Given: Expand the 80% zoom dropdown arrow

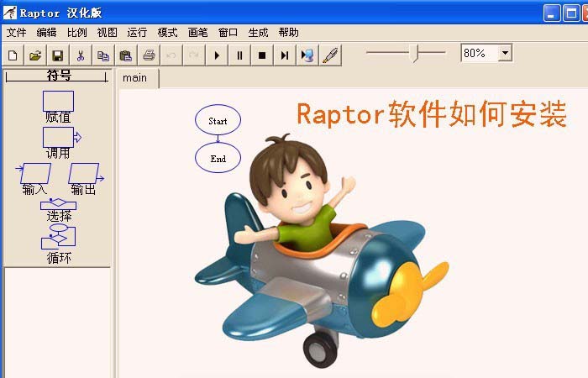Looking at the screenshot, I should tap(505, 53).
